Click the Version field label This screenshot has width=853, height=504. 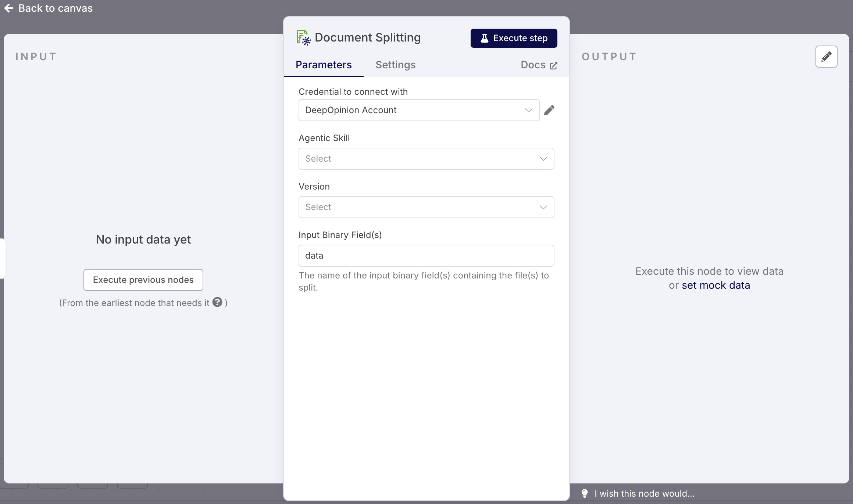[314, 187]
